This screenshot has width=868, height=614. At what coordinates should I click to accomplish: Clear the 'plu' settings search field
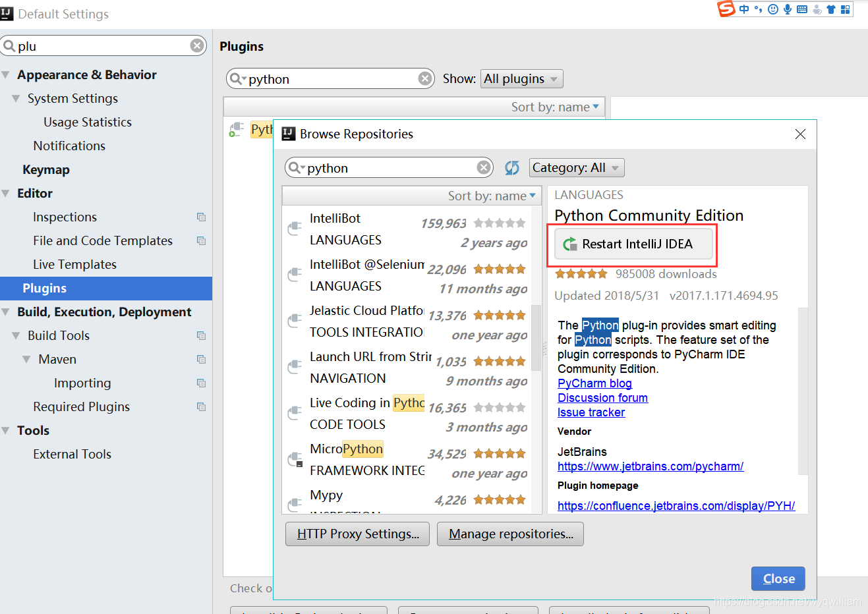click(x=197, y=45)
